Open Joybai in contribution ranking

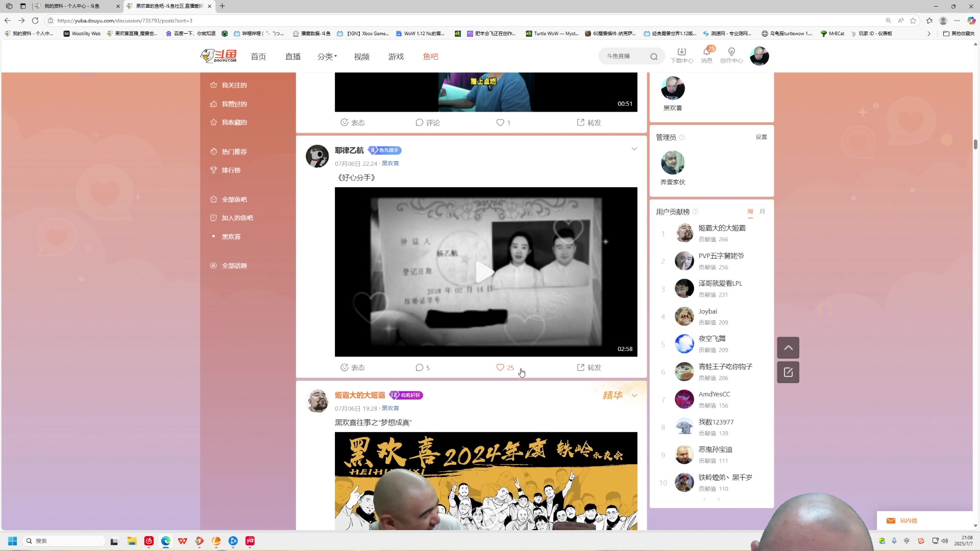707,312
